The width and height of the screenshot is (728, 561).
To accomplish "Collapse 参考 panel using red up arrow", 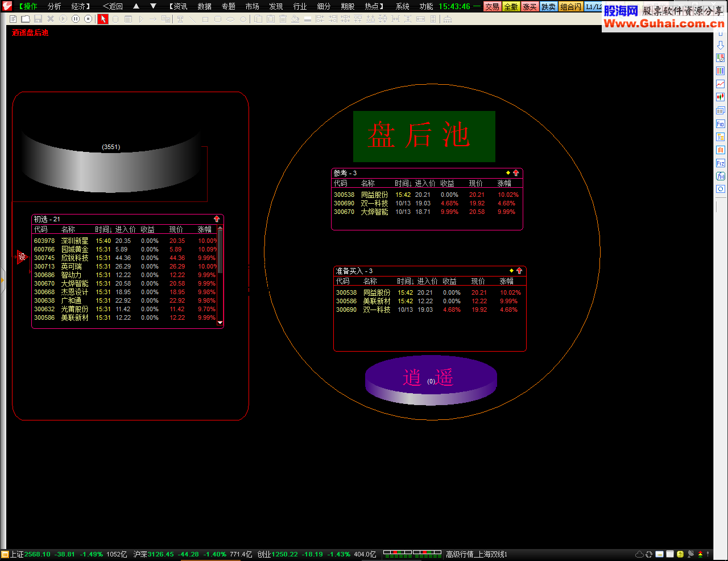I will (516, 173).
